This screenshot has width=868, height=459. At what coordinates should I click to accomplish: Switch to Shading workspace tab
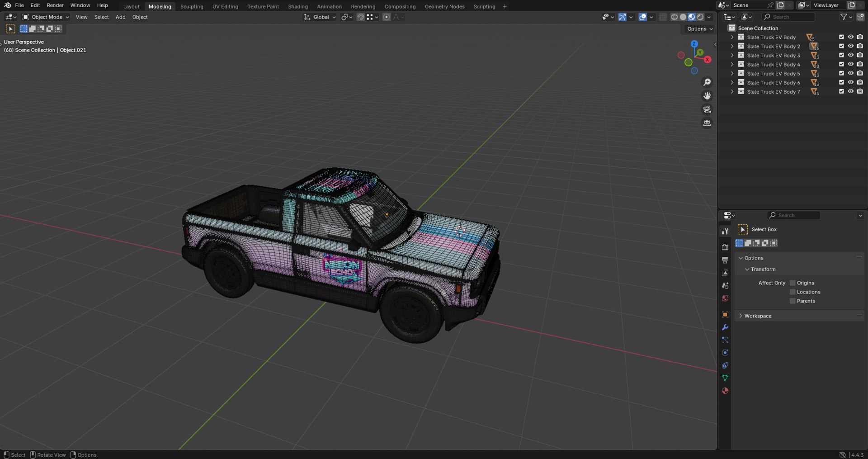click(298, 6)
